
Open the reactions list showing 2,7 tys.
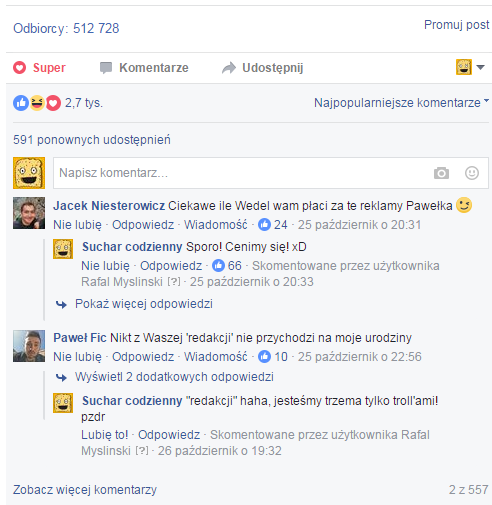(x=58, y=103)
